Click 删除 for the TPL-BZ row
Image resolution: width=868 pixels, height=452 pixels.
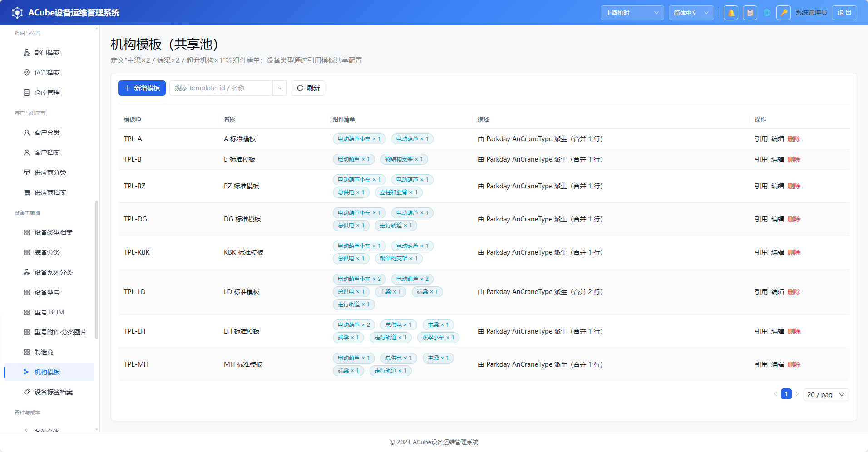coord(794,186)
